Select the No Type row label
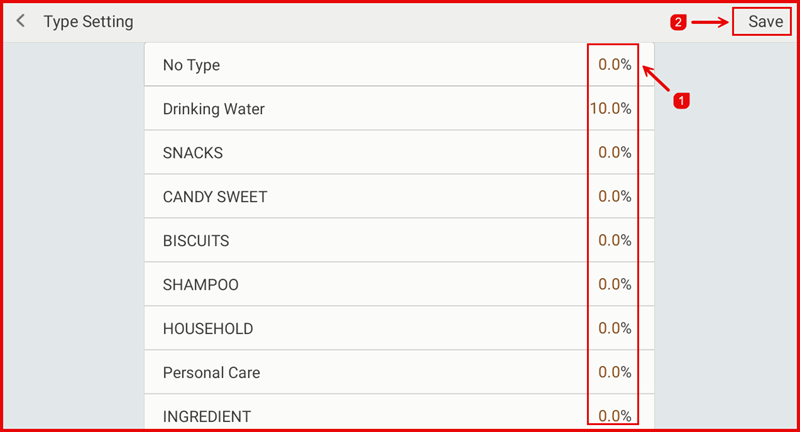 coord(191,65)
